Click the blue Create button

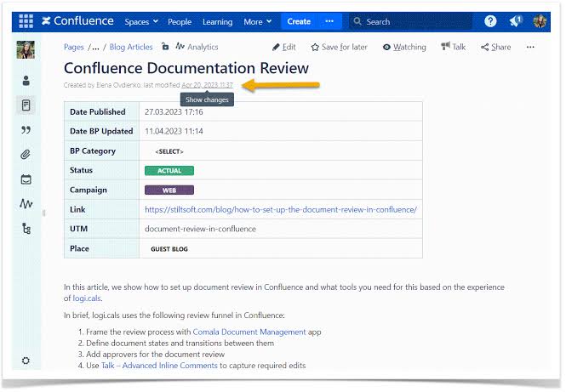(x=299, y=21)
